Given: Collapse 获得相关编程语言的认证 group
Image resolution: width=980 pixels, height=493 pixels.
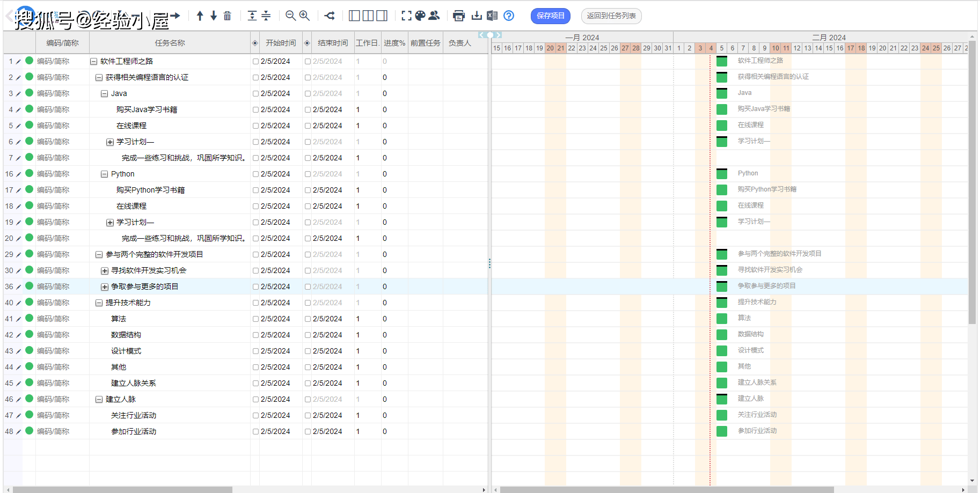Looking at the screenshot, I should click(x=99, y=78).
